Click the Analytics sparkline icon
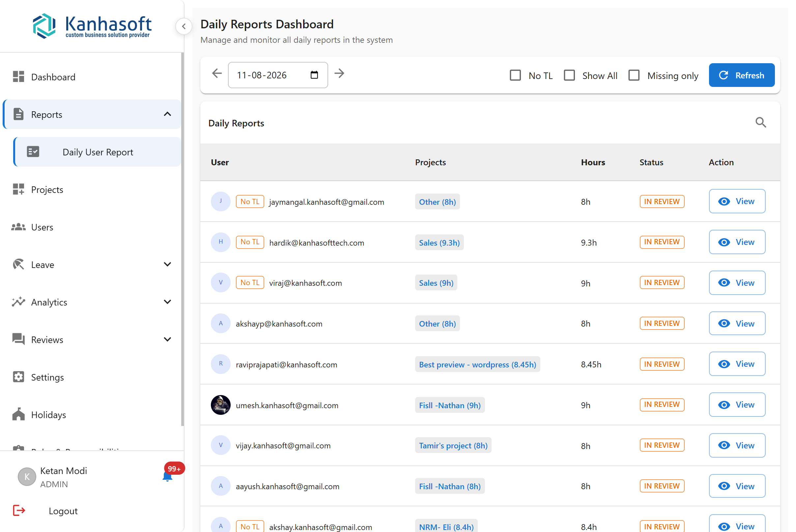The width and height of the screenshot is (796, 532). [18, 302]
